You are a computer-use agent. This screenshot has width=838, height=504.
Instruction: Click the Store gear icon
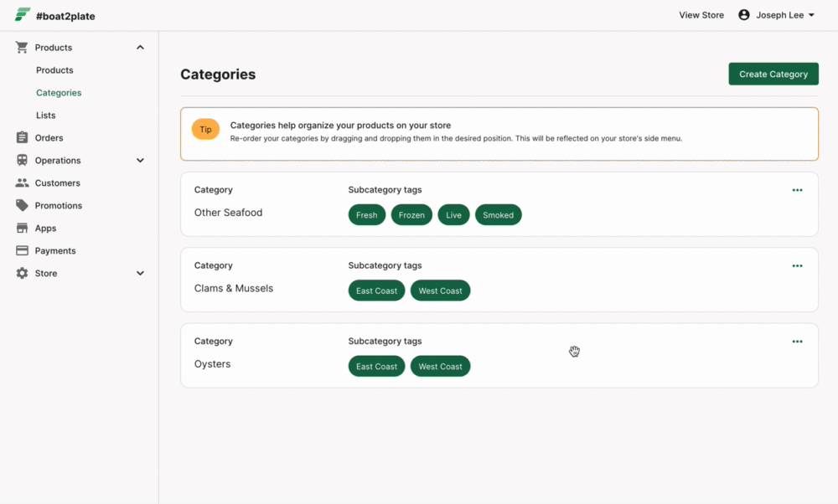tap(22, 273)
